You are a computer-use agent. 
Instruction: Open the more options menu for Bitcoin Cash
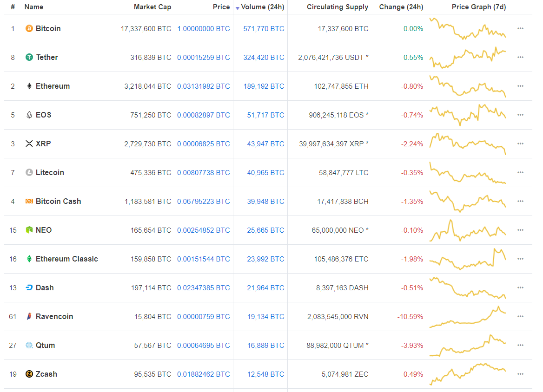pyautogui.click(x=520, y=201)
